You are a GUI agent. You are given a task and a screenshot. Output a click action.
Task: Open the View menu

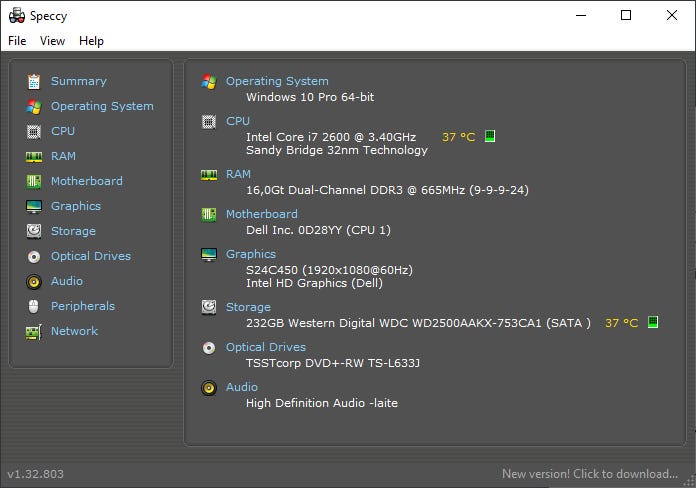click(x=52, y=41)
